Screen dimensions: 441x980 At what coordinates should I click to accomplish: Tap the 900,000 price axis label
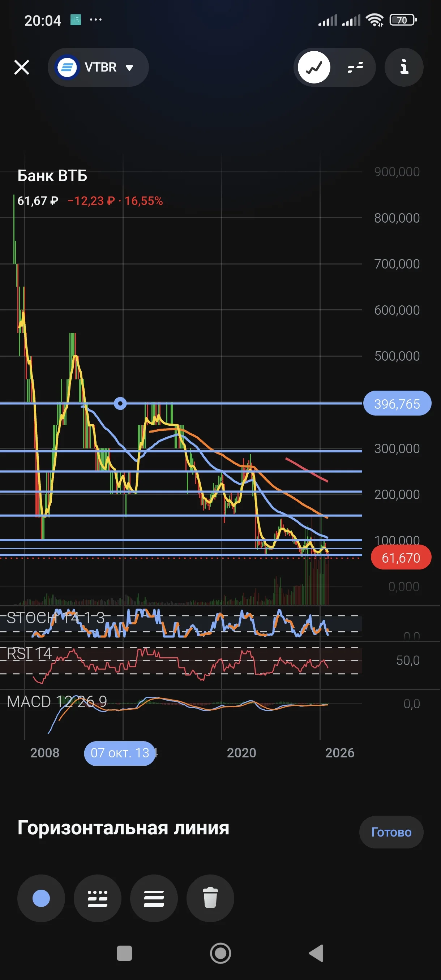[x=397, y=172]
